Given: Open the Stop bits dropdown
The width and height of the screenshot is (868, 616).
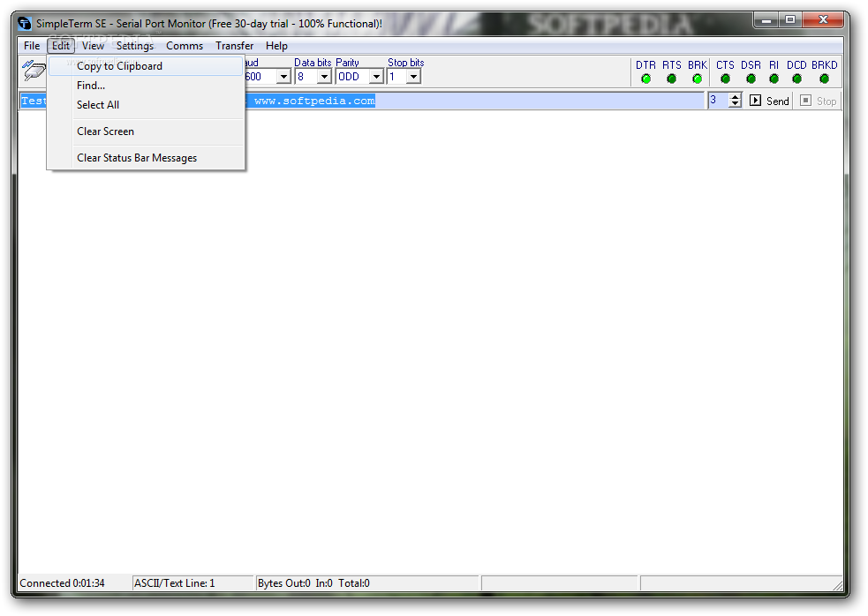Looking at the screenshot, I should coord(413,77).
